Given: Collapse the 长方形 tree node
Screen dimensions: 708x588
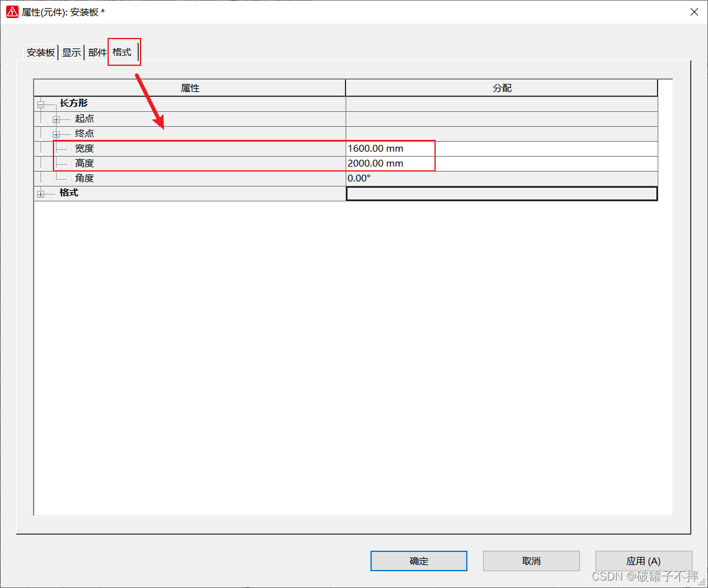Looking at the screenshot, I should (41, 104).
